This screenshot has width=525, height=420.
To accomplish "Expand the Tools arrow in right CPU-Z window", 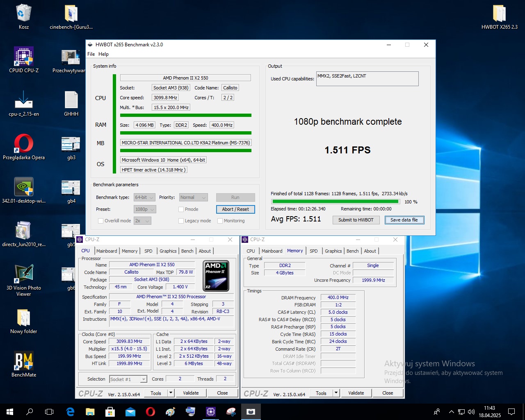I will click(336, 393).
